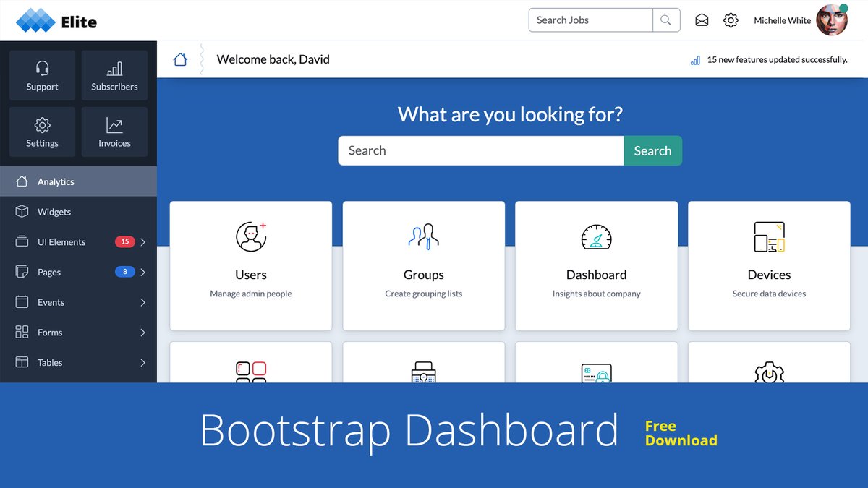Open the Groups card icon
The image size is (868, 488).
point(424,236)
